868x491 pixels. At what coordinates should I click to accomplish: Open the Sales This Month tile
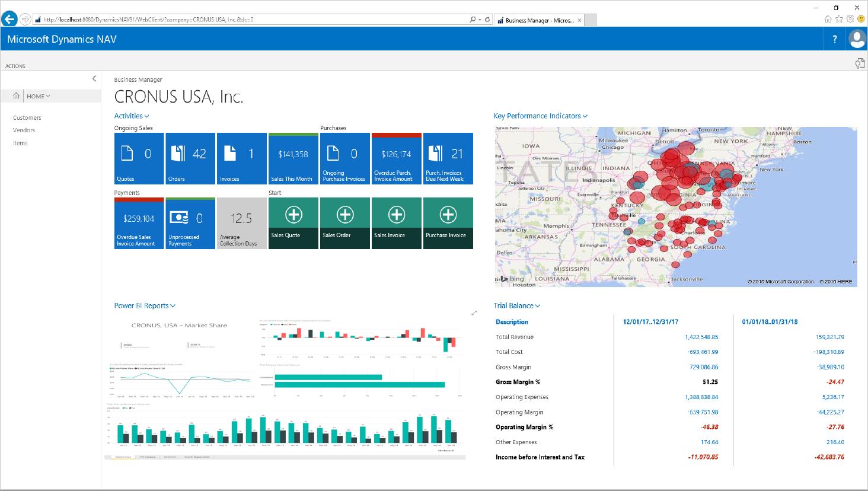[x=293, y=158]
